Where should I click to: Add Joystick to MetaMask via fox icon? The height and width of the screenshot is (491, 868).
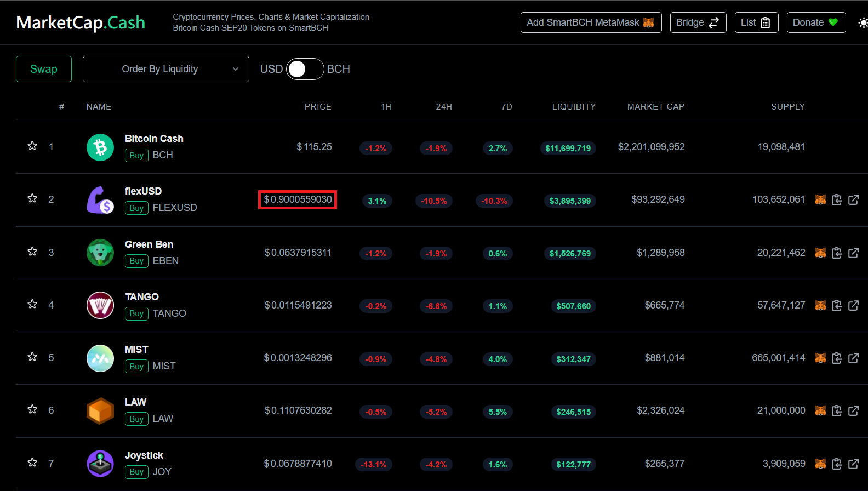(820, 464)
